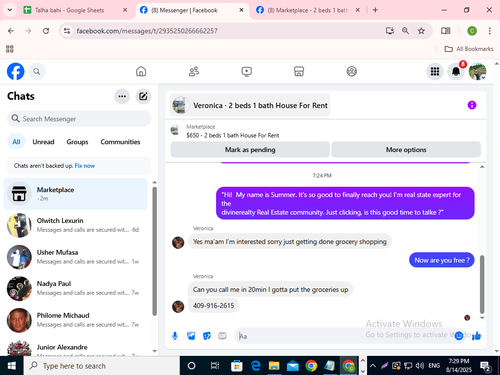Open the account profile picture menu

point(477,71)
